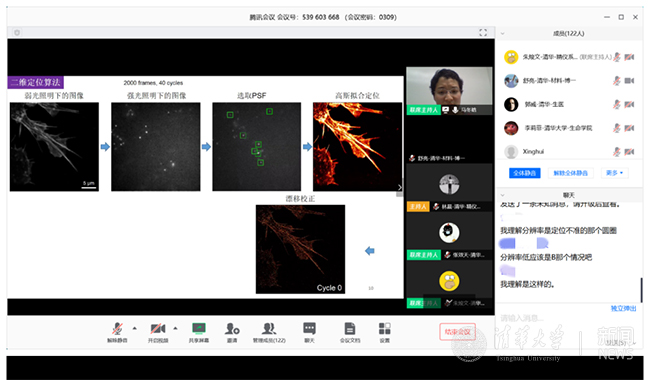The height and width of the screenshot is (380, 650).
Task: Toggle fullscreen view of shared screen
Action: coord(483,32)
